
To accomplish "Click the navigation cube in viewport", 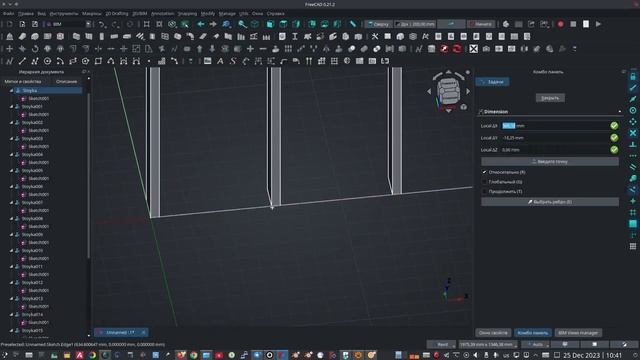I will click(x=448, y=91).
